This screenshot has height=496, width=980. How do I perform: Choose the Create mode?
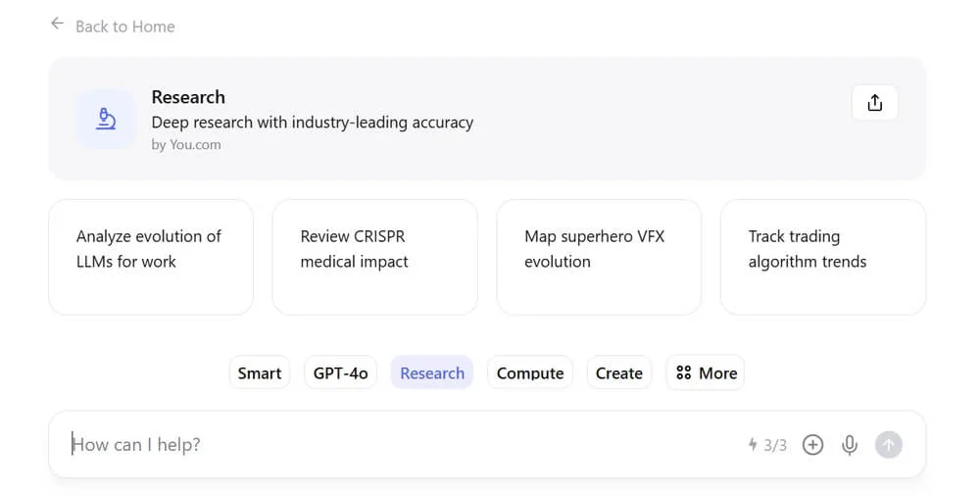click(619, 373)
